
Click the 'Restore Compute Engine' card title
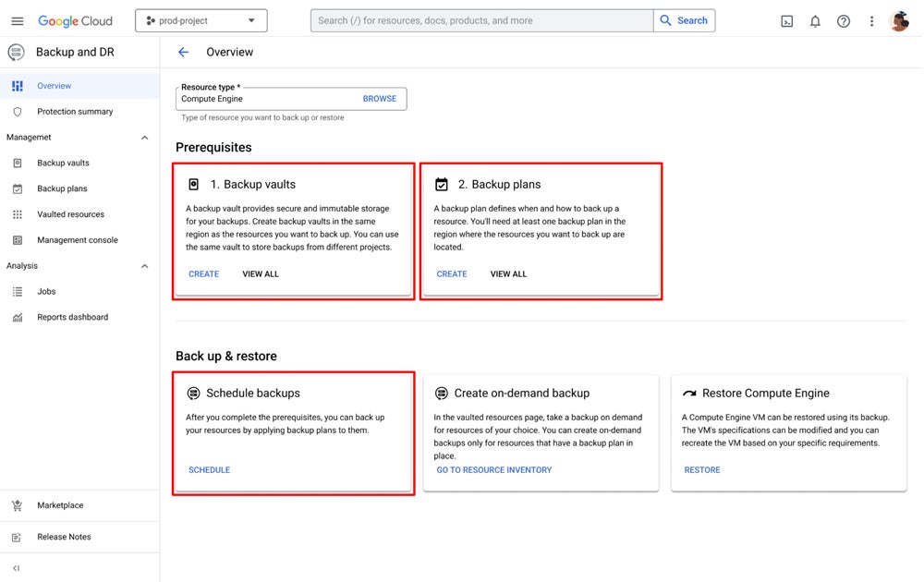coord(765,393)
